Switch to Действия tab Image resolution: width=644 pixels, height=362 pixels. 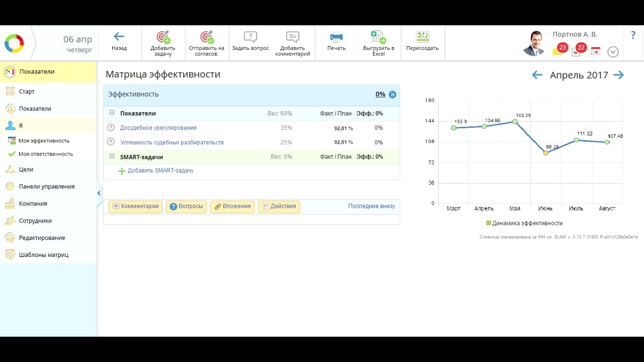point(279,207)
